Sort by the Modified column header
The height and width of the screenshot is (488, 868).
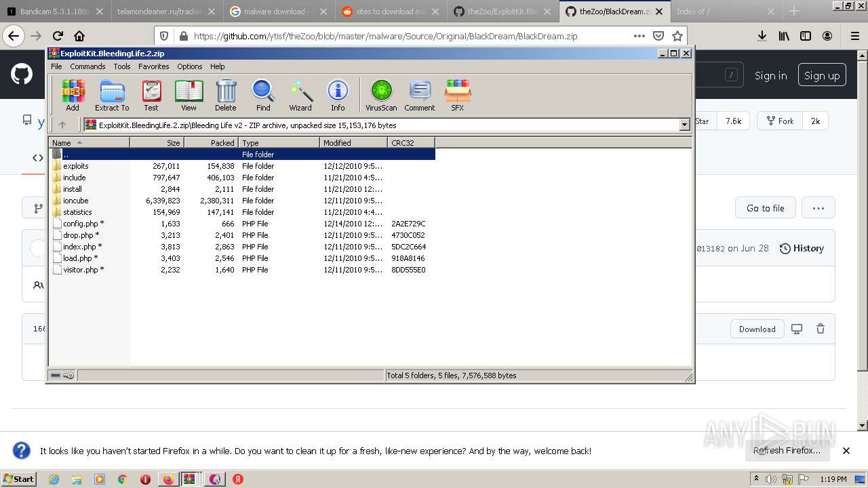353,142
